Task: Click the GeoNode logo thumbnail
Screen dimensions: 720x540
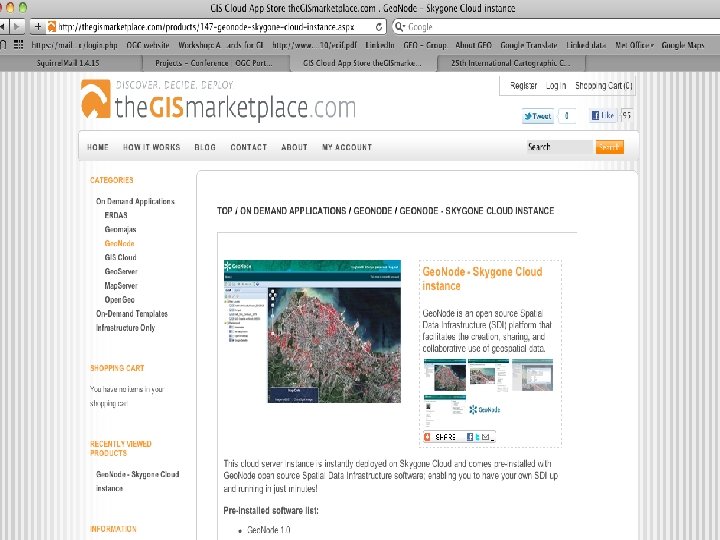Action: click(484, 409)
